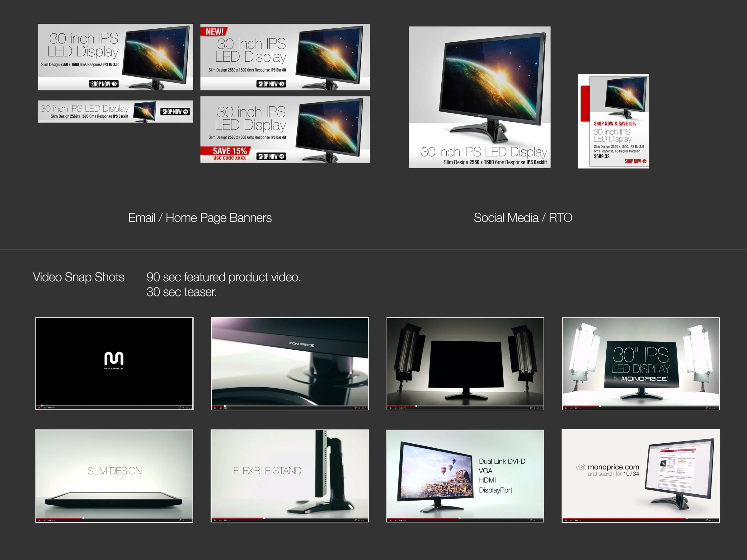
Task: Enter fullscreen on 30" IPS LED DISPLAY video
Action: point(717,408)
